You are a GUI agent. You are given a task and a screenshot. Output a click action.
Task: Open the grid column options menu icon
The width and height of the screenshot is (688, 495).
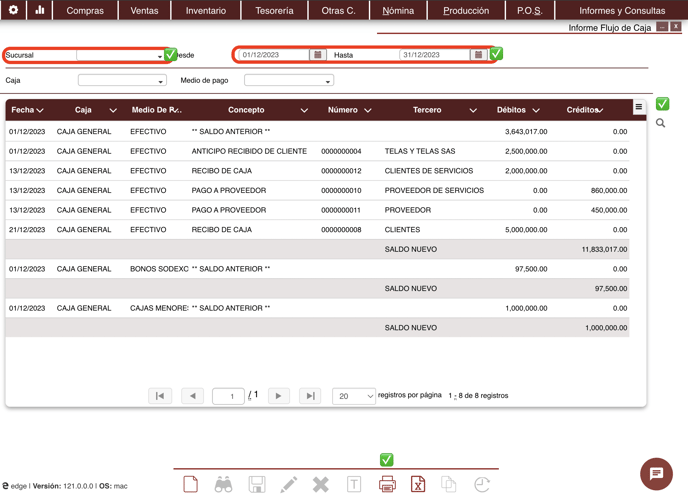click(639, 107)
